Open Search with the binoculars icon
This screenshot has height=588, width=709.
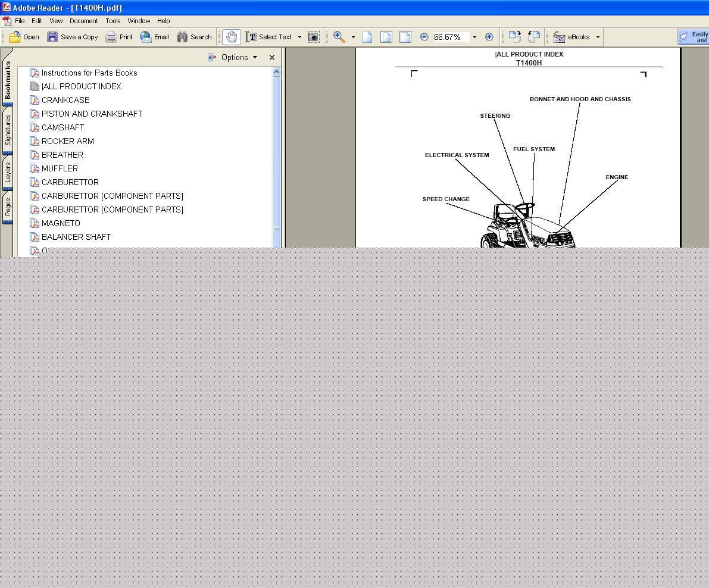182,37
